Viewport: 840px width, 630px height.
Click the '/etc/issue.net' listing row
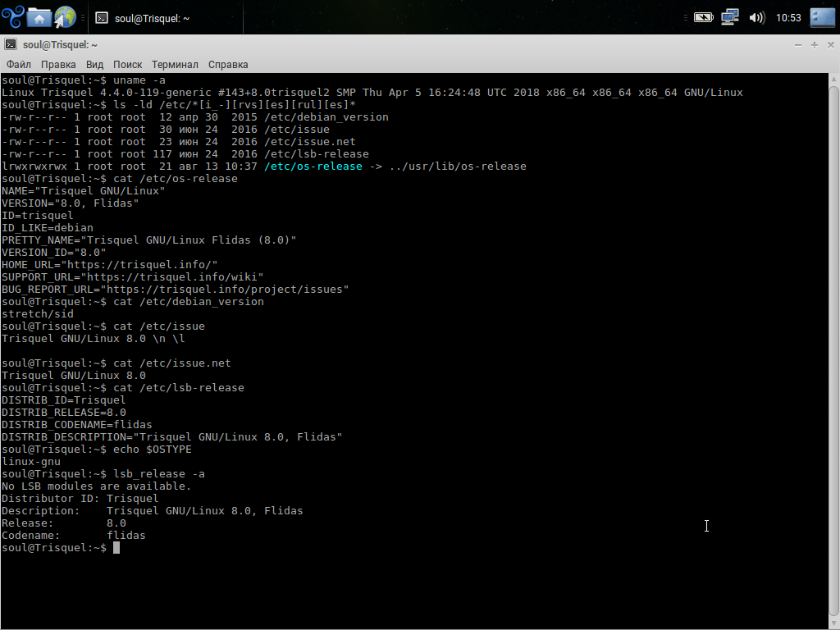[178, 142]
